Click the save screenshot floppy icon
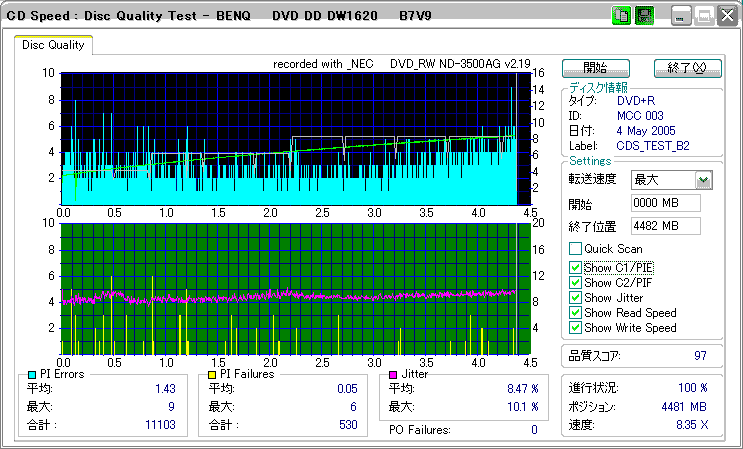The width and height of the screenshot is (743, 449). click(x=644, y=16)
